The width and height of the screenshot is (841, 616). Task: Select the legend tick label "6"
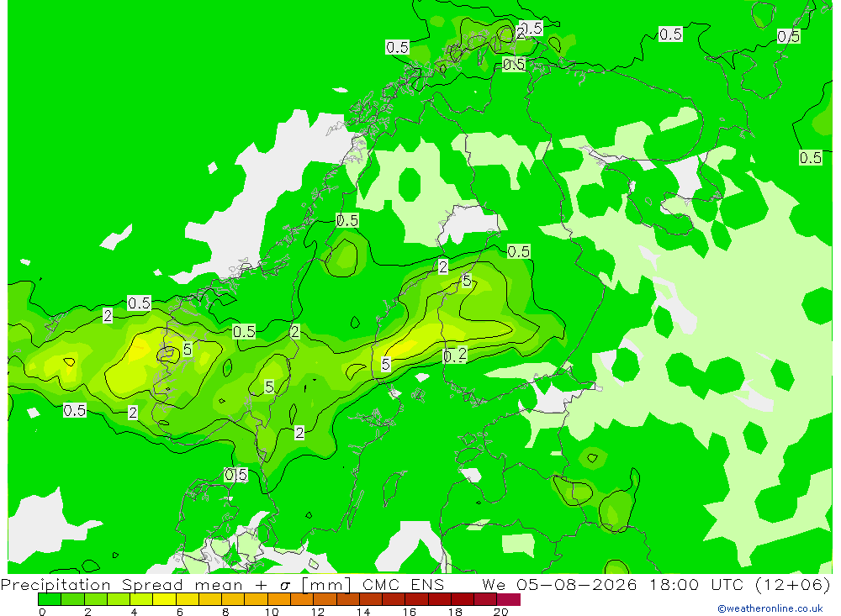[180, 612]
